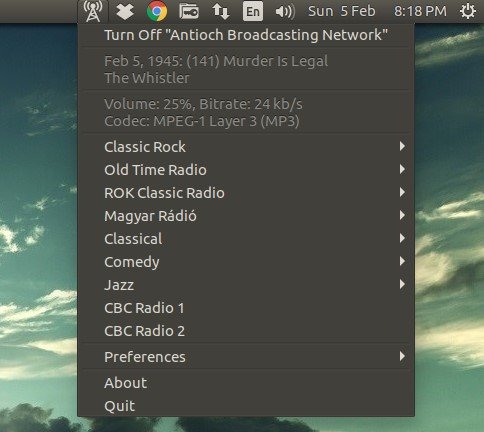This screenshot has height=432, width=484.
Task: Open the Magyar Rádió submenu
Action: coord(246,216)
